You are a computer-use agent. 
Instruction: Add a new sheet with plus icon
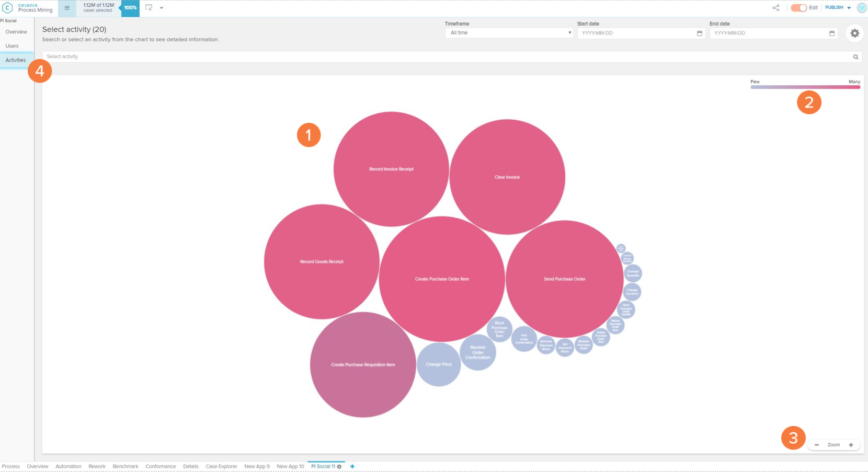point(352,466)
